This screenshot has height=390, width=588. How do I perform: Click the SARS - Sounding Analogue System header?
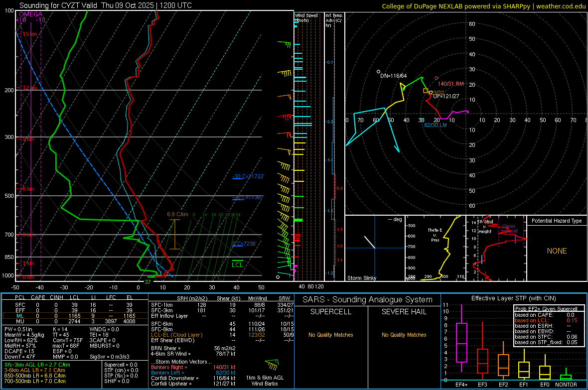[x=367, y=300]
